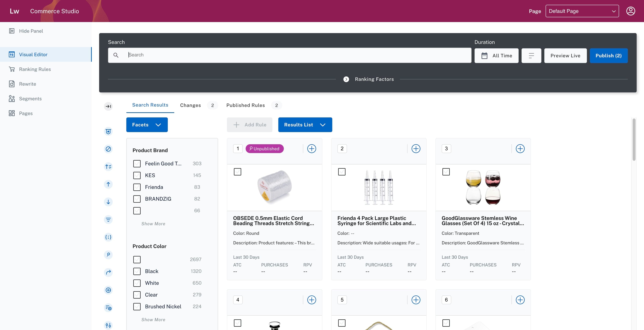Show more Product Brand options

pos(153,224)
